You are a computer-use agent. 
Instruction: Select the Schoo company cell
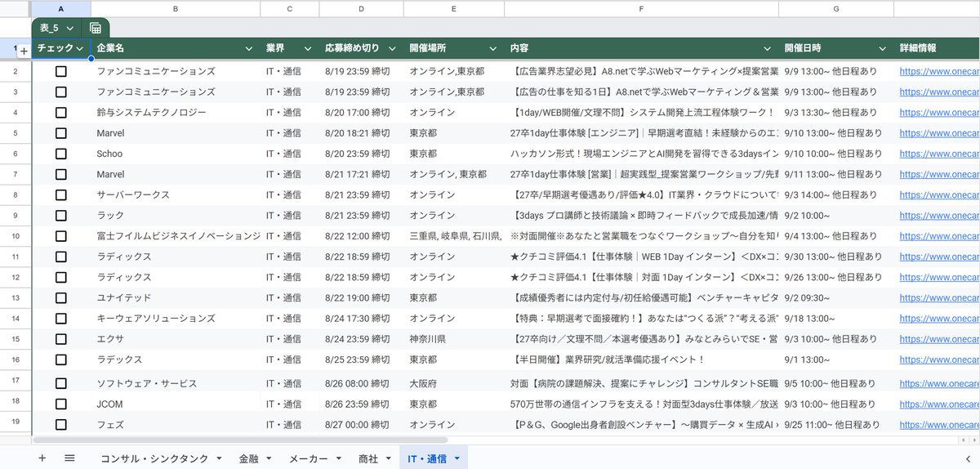(176, 154)
